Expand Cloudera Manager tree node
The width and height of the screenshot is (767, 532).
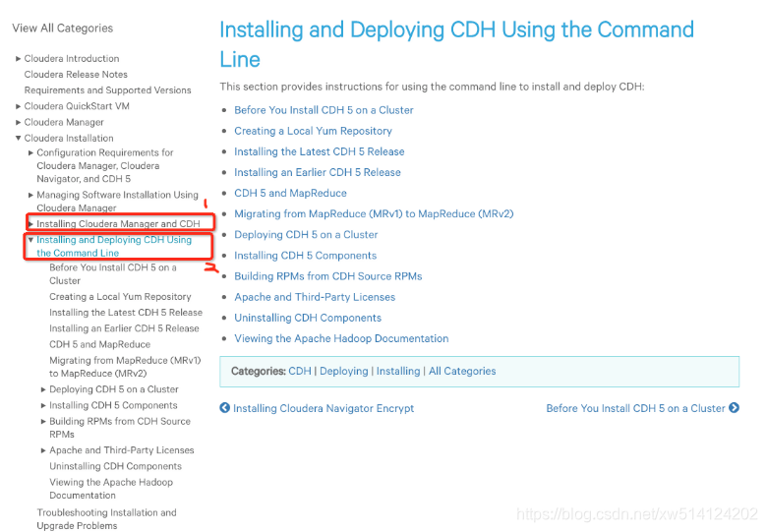pyautogui.click(x=18, y=122)
